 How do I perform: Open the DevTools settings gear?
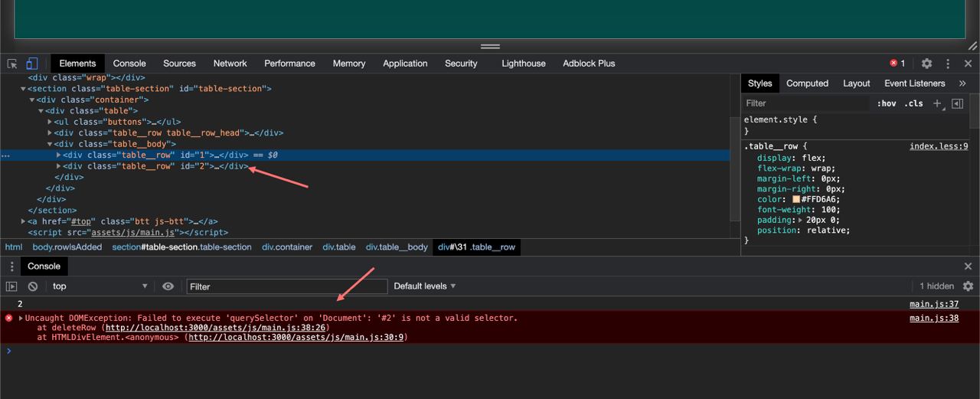926,64
